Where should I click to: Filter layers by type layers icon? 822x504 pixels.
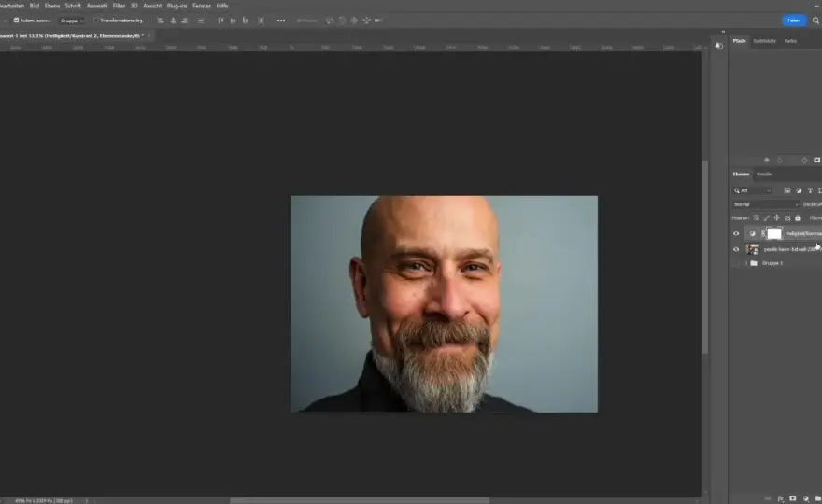click(810, 190)
